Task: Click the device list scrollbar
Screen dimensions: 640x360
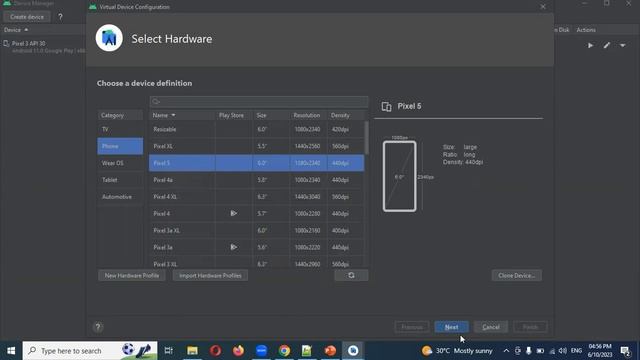Action: point(366,138)
